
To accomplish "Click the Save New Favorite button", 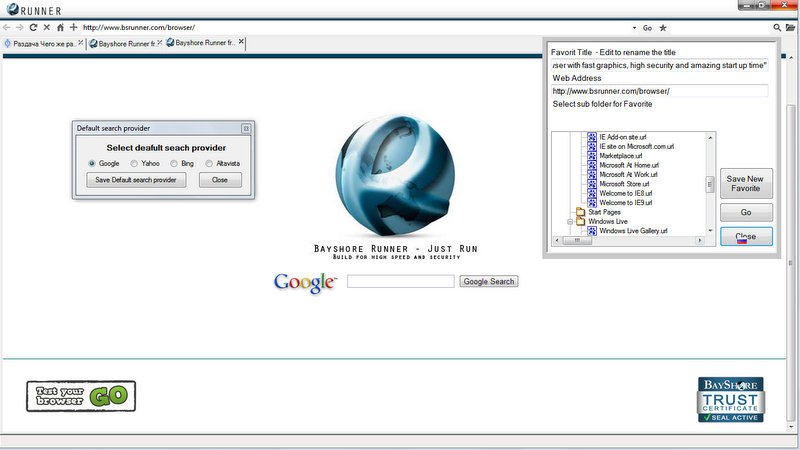I will (x=746, y=184).
